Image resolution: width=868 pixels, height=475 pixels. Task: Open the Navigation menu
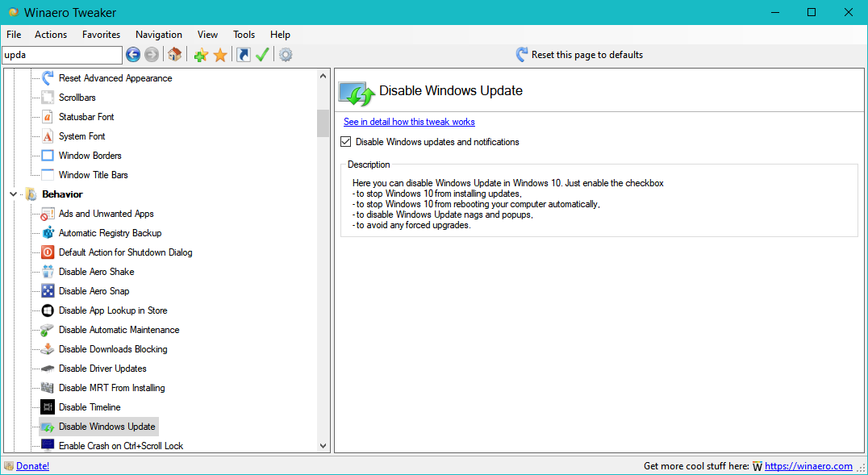click(159, 35)
